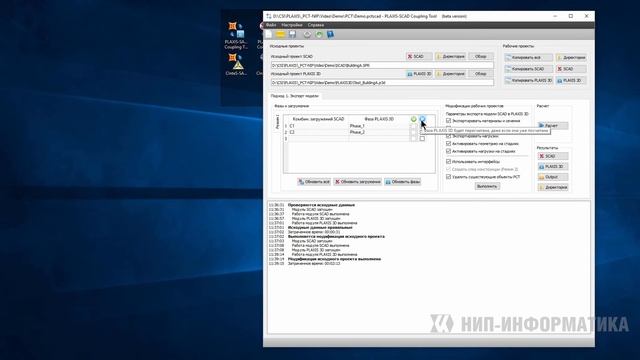Image resolution: width=640 pixels, height=360 pixels.
Task: Click Директория in the Исходный проект SCAD row
Action: point(451,56)
